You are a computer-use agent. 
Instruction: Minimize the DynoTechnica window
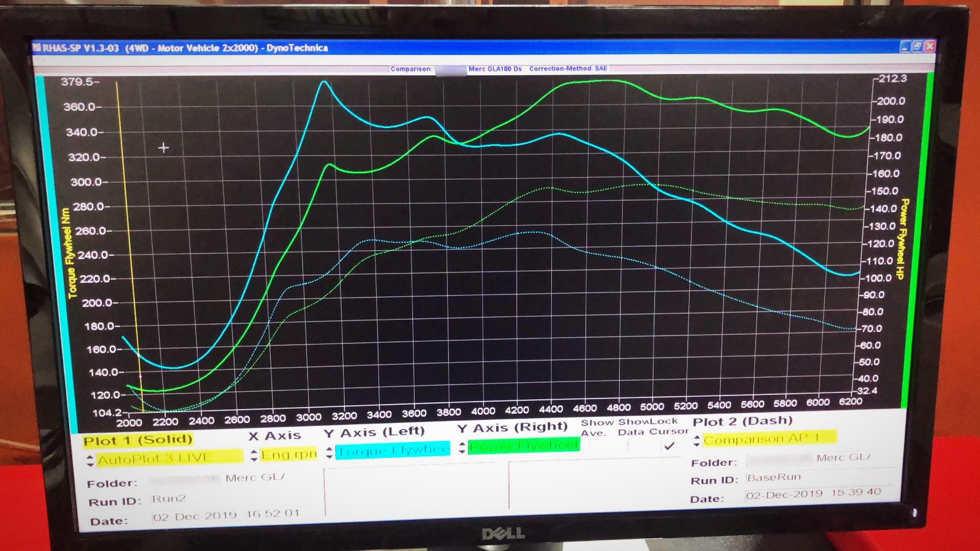pos(905,47)
